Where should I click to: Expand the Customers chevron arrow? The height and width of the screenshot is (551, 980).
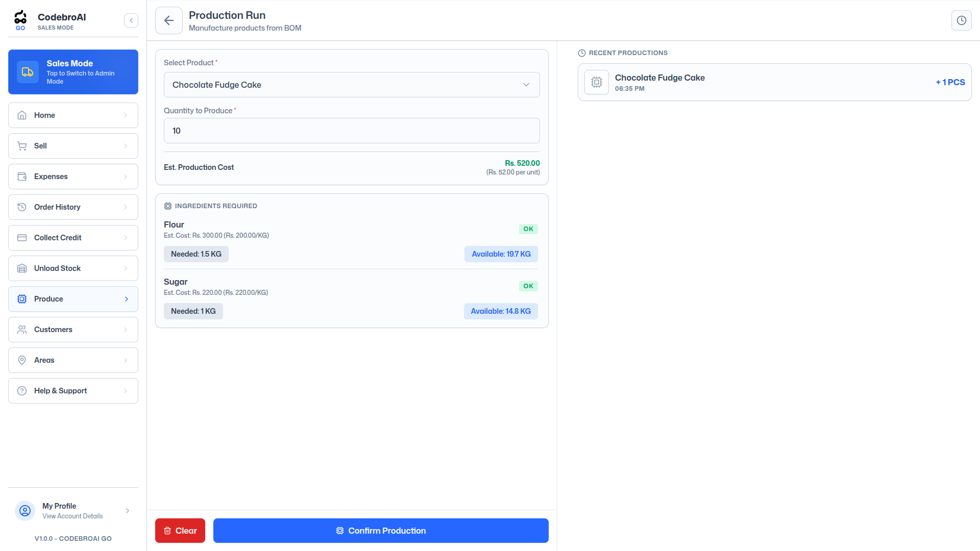pyautogui.click(x=126, y=330)
